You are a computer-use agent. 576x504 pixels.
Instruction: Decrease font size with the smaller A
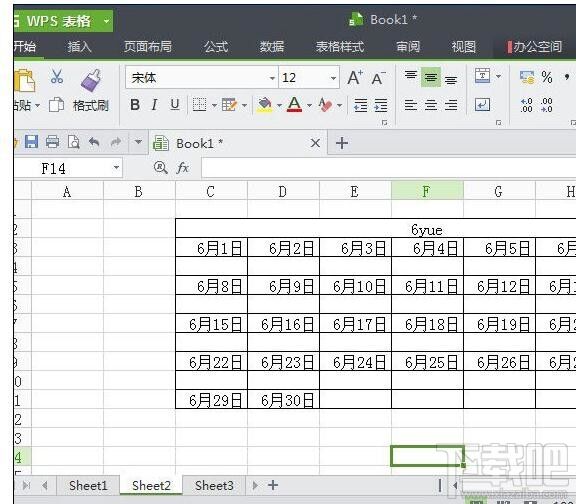378,78
